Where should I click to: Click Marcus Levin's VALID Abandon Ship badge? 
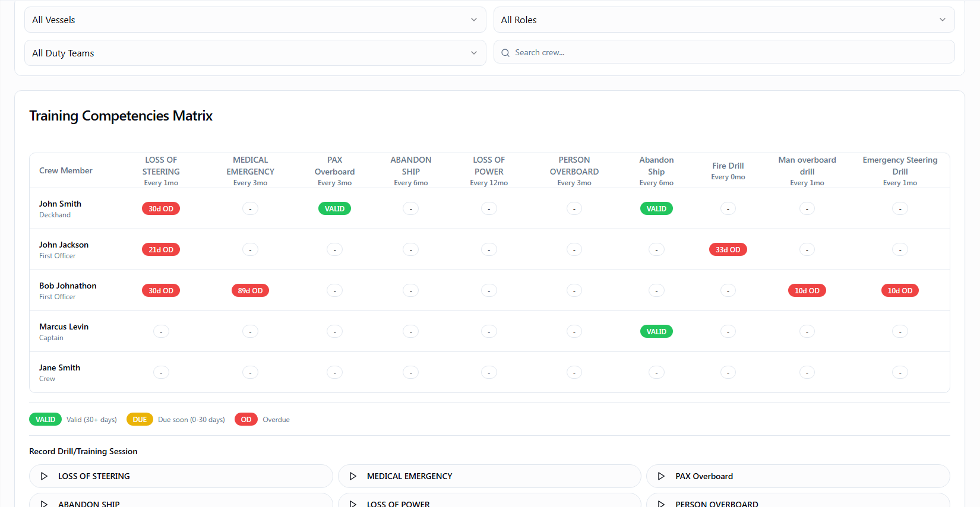point(656,332)
